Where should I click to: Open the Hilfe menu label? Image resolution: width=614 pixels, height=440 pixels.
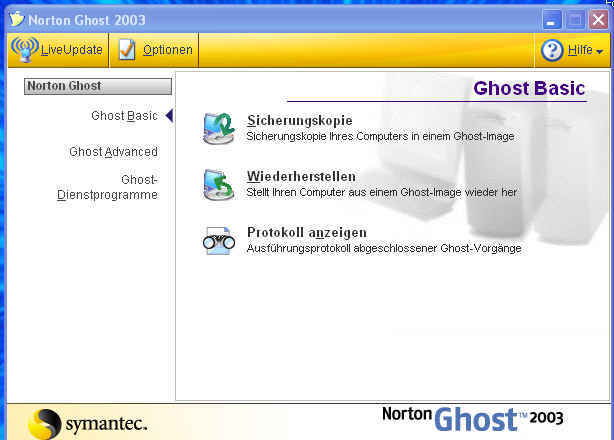(x=580, y=50)
